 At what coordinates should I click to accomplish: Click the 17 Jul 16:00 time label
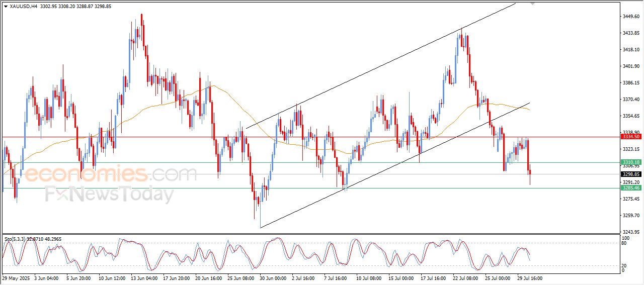434,277
